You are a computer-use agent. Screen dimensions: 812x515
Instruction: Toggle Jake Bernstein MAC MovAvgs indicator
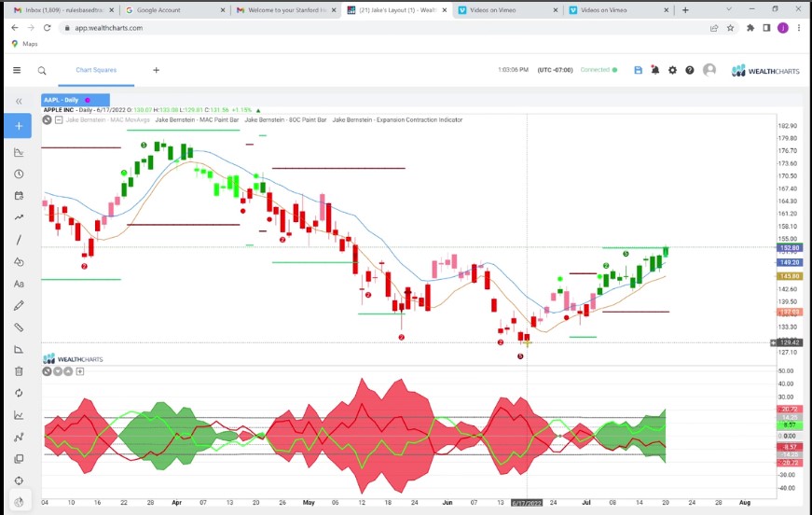click(x=108, y=119)
